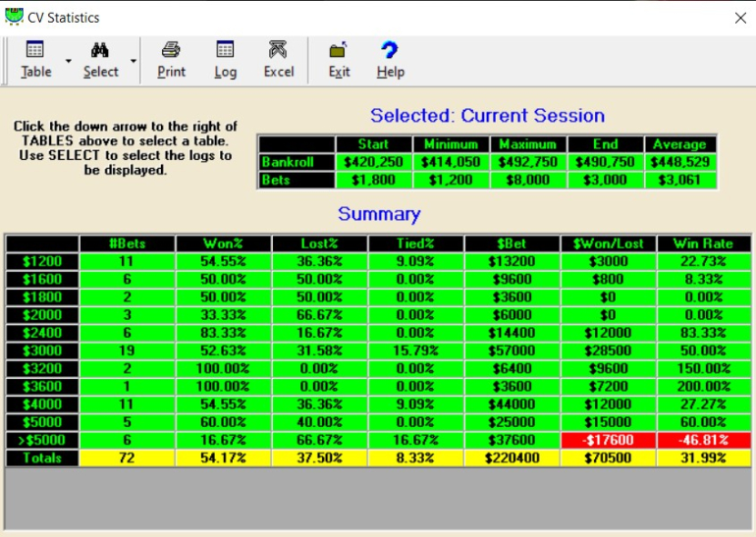Close the CV Statistics window
The image size is (756, 537).
740,18
